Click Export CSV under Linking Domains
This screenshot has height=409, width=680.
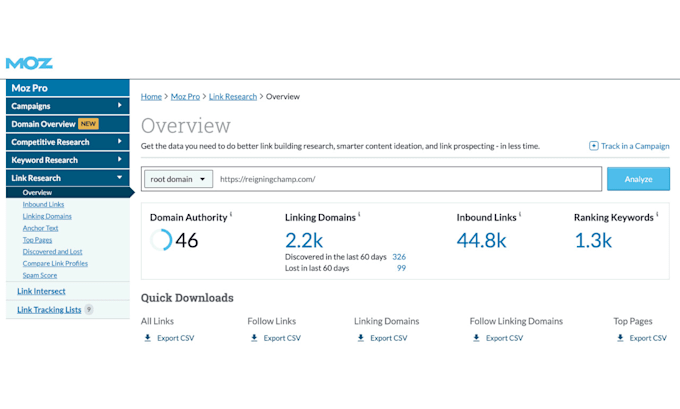coord(389,338)
